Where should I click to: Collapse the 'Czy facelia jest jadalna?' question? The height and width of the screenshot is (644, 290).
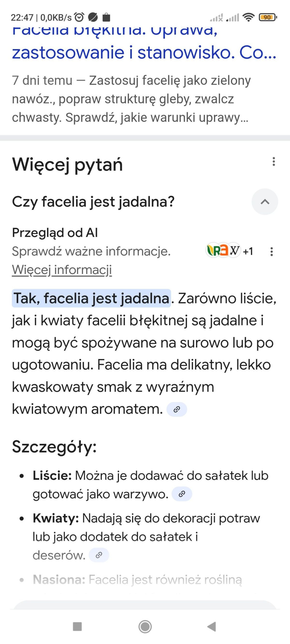point(265,201)
